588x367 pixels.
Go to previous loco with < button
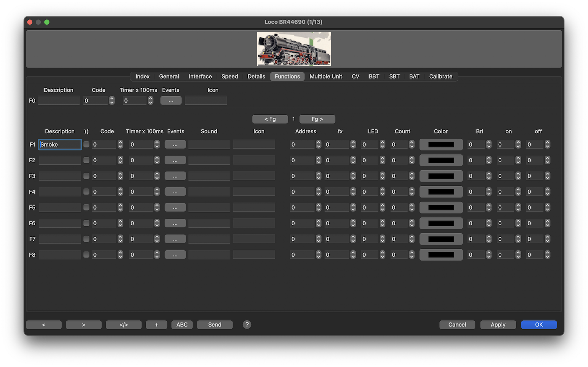pyautogui.click(x=44, y=325)
